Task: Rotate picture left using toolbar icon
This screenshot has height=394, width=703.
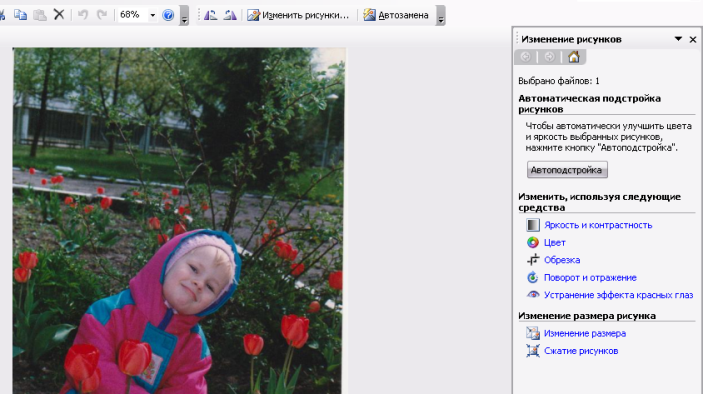Action: 210,15
